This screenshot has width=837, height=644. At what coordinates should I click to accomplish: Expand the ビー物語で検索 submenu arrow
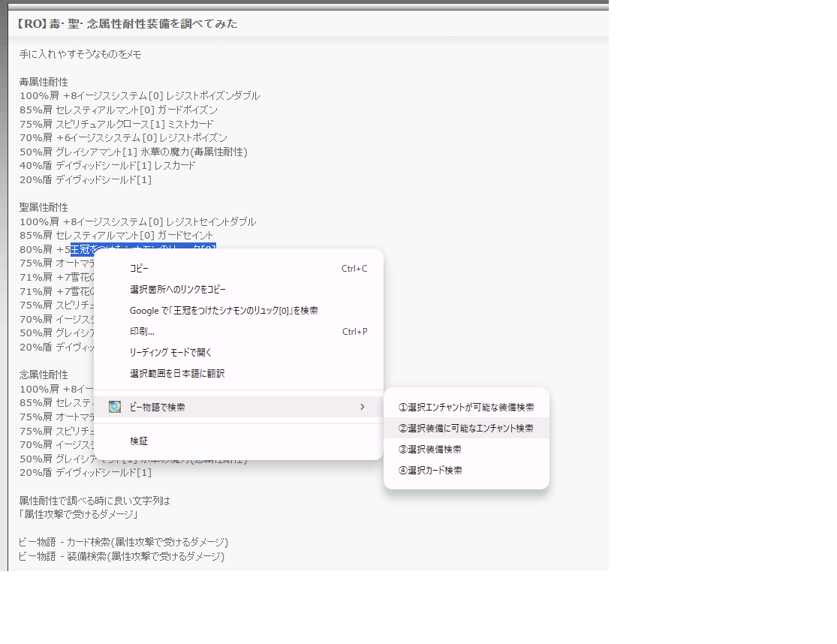(362, 407)
